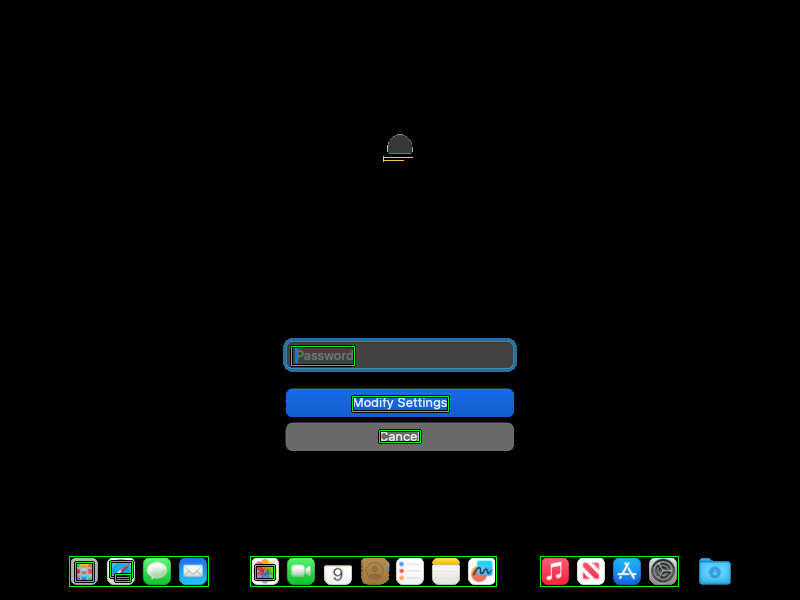Click the Password input field
Screen dimensions: 800x600
[x=400, y=355]
